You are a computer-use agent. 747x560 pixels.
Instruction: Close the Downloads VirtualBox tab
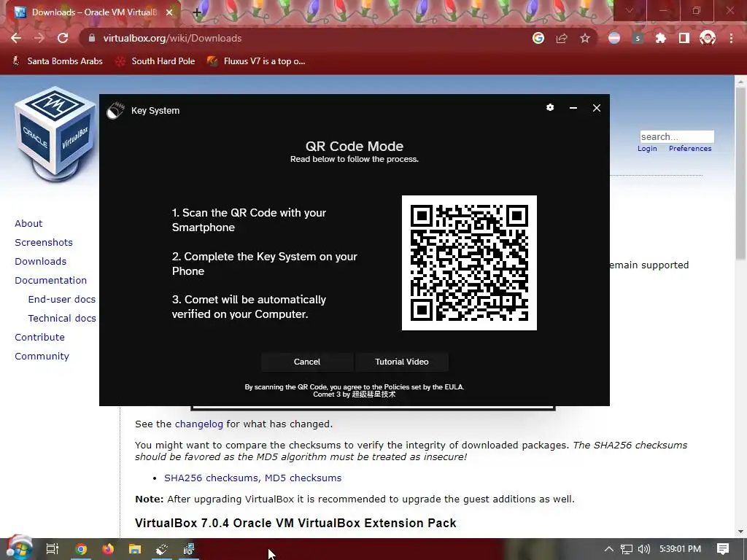169,12
